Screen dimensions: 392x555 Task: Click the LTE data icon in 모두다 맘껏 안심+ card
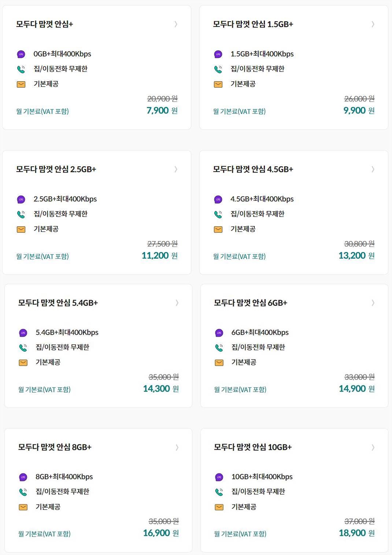coord(21,54)
